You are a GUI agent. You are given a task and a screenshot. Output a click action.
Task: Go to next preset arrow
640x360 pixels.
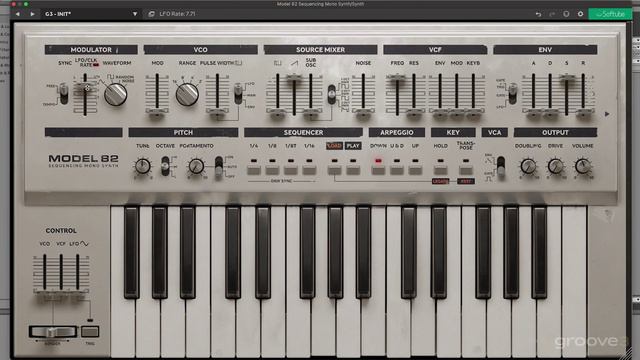pyautogui.click(x=32, y=14)
